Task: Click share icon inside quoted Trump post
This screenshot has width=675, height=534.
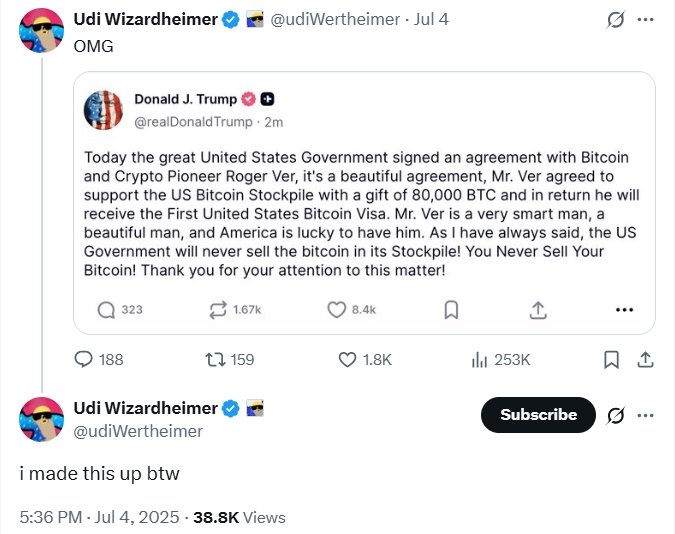Action: point(538,310)
